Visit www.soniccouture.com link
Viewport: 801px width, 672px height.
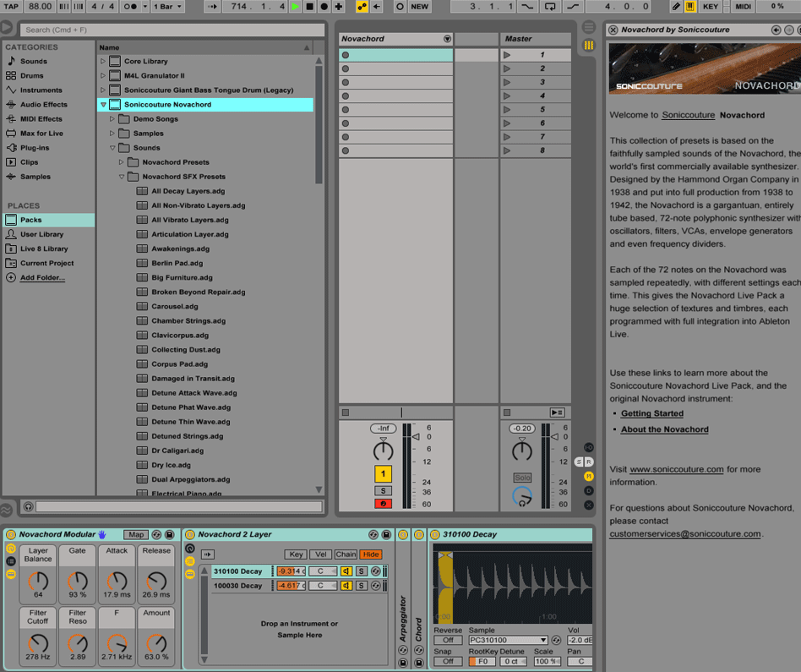pos(676,469)
